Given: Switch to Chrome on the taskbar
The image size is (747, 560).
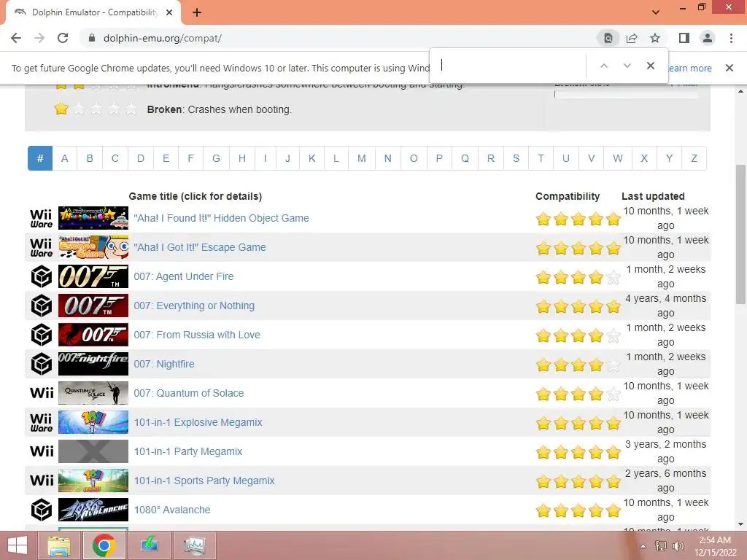Looking at the screenshot, I should 104,545.
